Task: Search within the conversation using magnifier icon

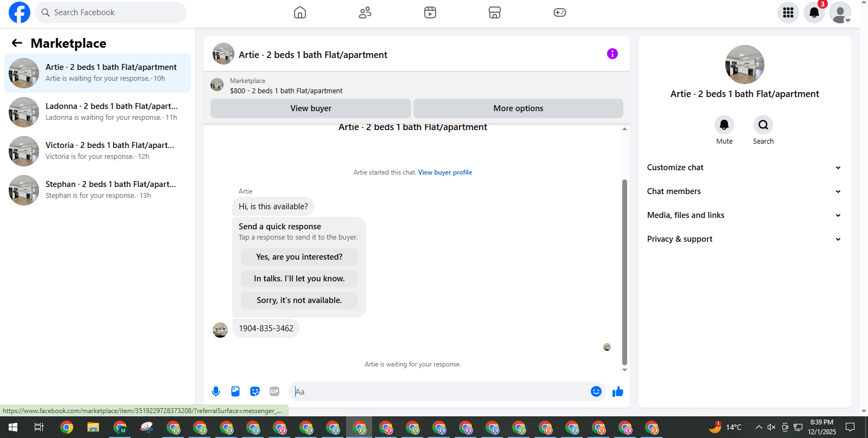Action: click(763, 125)
